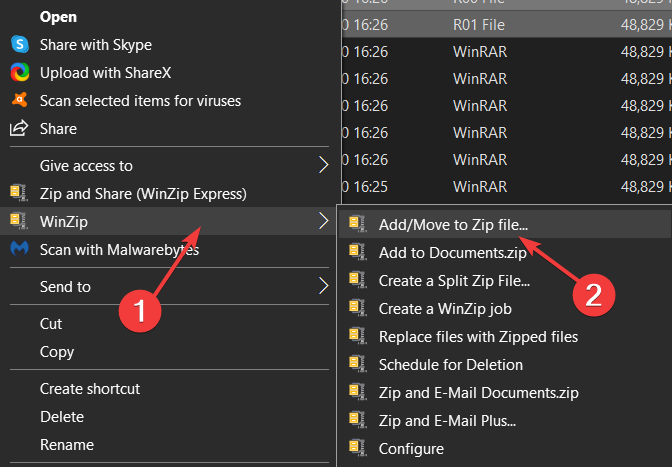Click the Zip and Share WinZip Express icon
This screenshot has height=467, width=672.
click(18, 193)
